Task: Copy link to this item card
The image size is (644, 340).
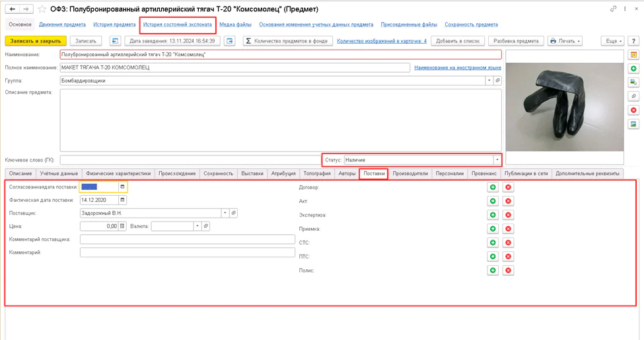Action: pyautogui.click(x=613, y=9)
